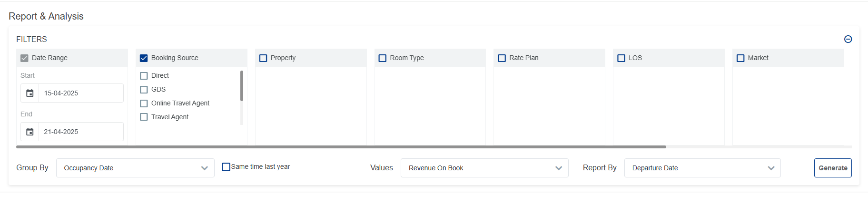Select the Direct booking source option

click(144, 76)
